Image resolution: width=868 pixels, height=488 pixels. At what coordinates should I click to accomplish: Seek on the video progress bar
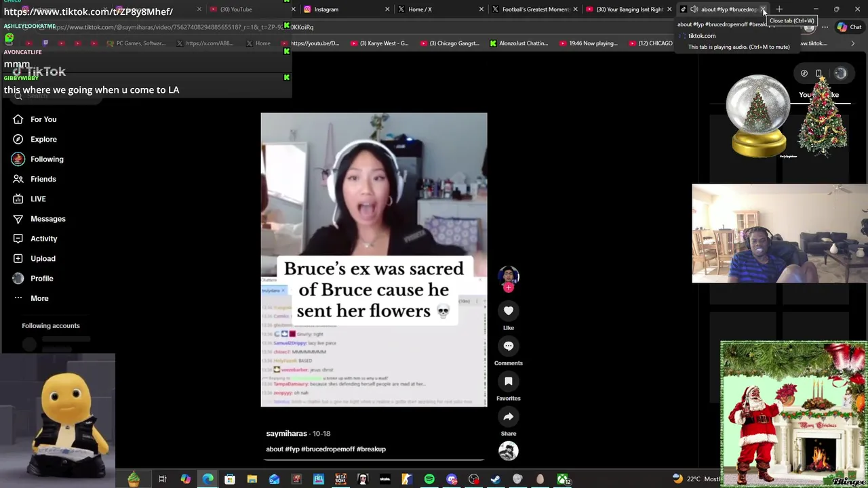click(374, 460)
